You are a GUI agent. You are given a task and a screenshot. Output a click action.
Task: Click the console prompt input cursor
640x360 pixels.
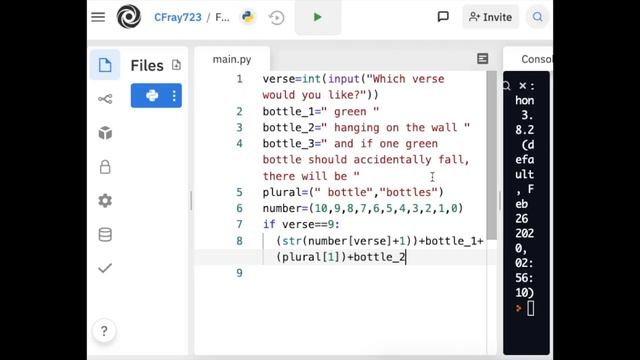[531, 309]
